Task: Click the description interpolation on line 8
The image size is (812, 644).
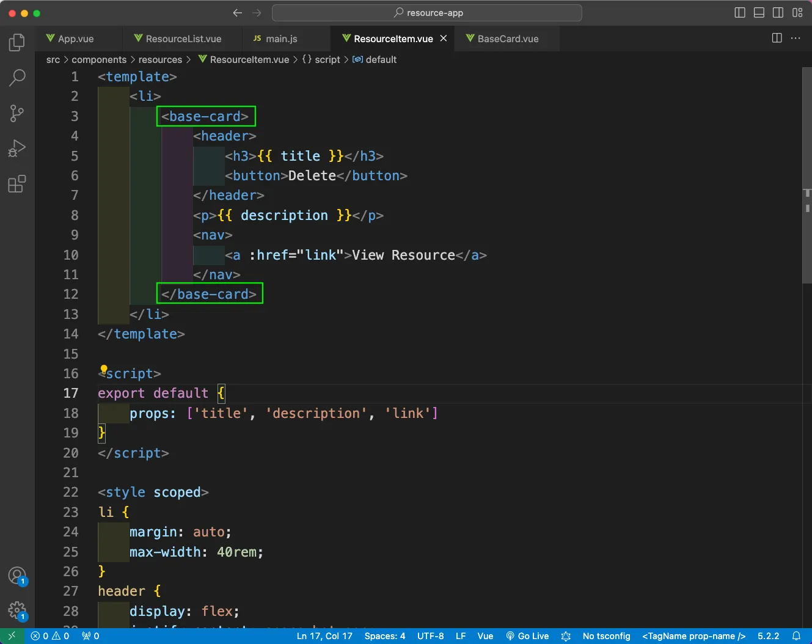Action: pyautogui.click(x=284, y=215)
